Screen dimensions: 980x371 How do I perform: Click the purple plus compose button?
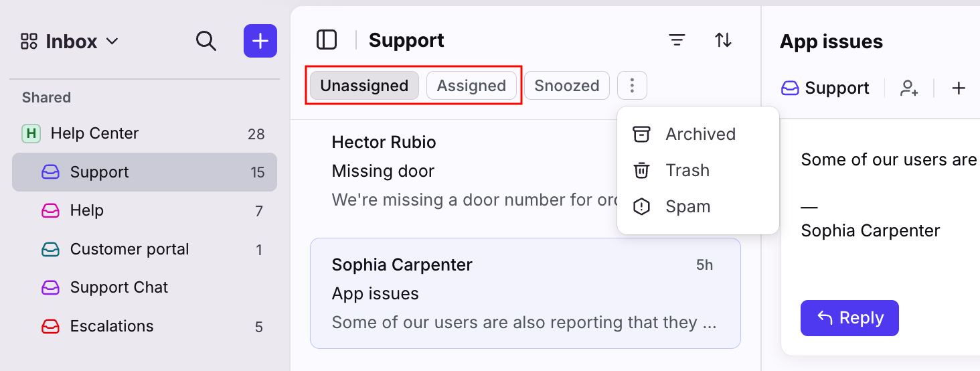[x=260, y=41]
